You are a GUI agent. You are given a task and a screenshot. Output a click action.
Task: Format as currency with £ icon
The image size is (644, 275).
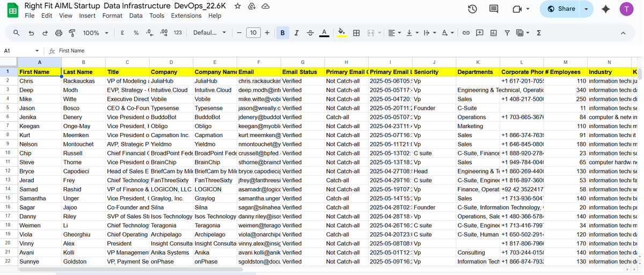(123, 33)
